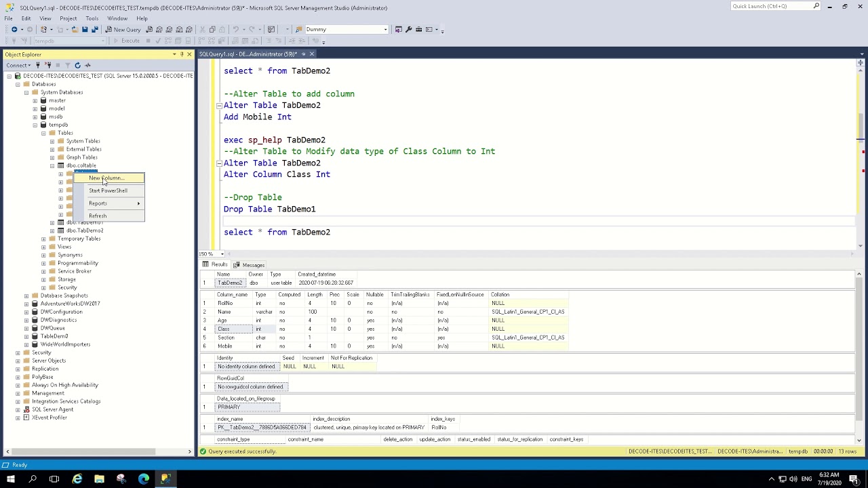
Task: Click the Quick Launch search magnifier icon
Action: (x=816, y=6)
